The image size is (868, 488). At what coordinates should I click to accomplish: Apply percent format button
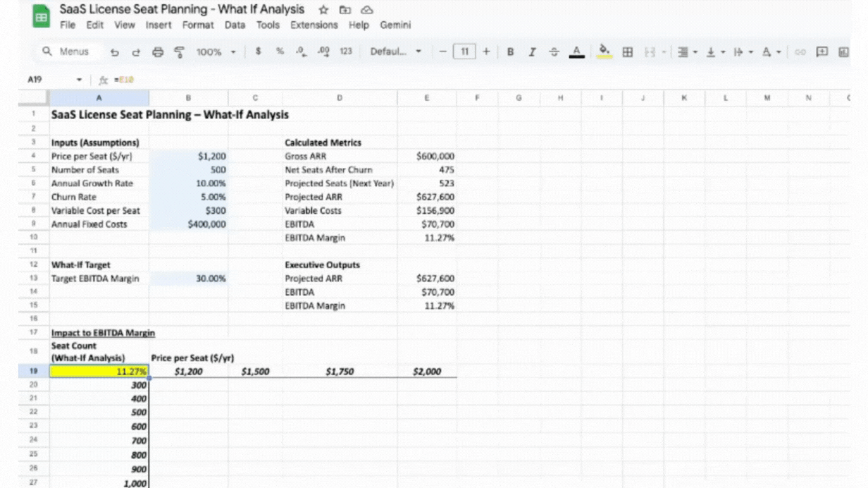click(x=280, y=51)
